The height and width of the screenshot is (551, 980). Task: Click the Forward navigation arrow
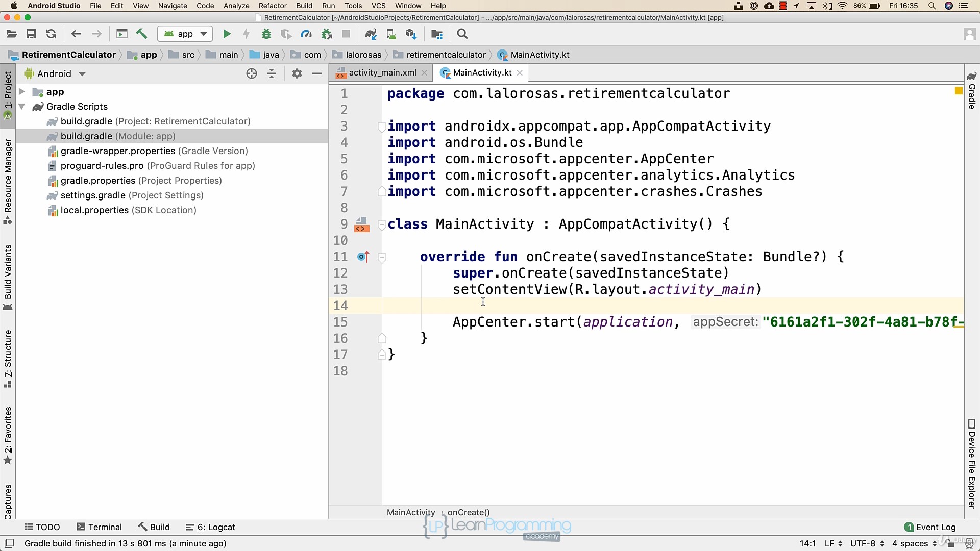click(96, 34)
